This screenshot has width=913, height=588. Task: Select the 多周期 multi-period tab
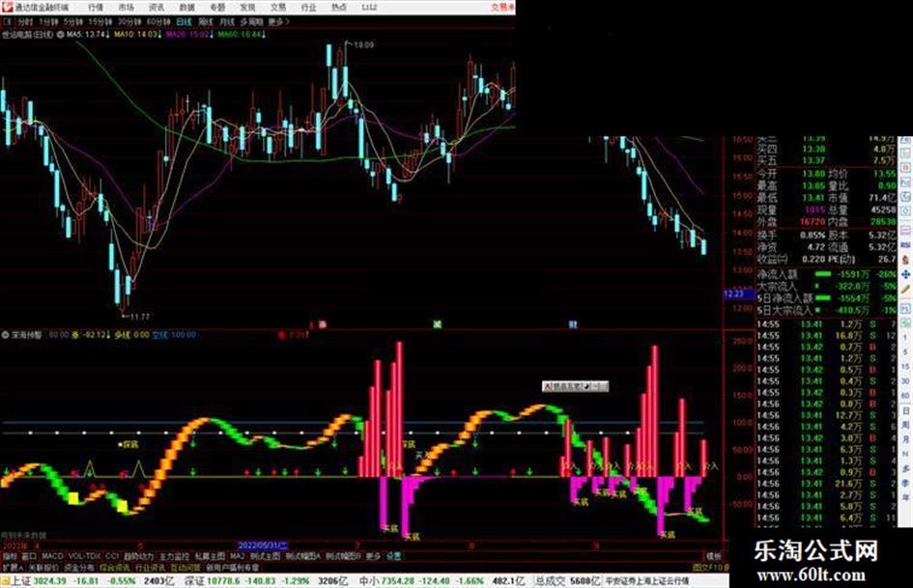click(x=251, y=21)
